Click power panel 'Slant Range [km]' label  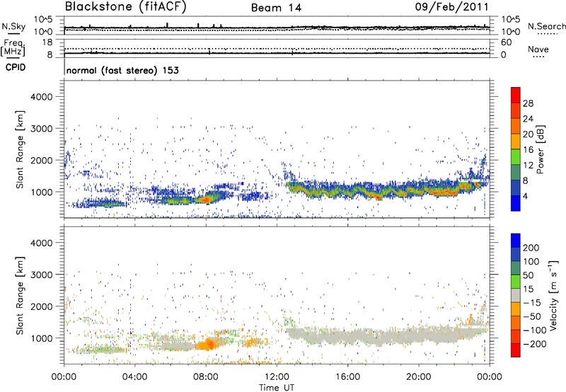coord(20,149)
